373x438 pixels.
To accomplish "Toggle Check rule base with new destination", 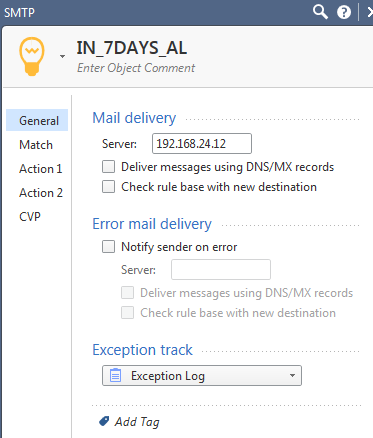I will (x=108, y=187).
